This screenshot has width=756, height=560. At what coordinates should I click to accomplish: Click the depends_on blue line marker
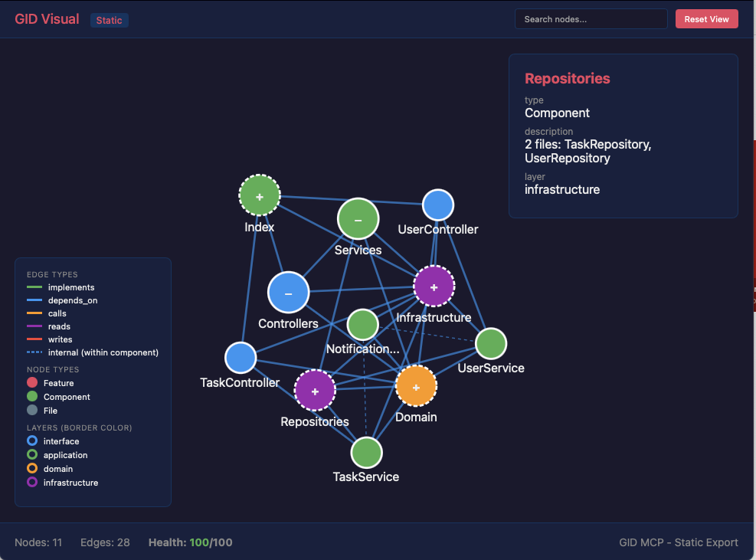[x=34, y=300]
